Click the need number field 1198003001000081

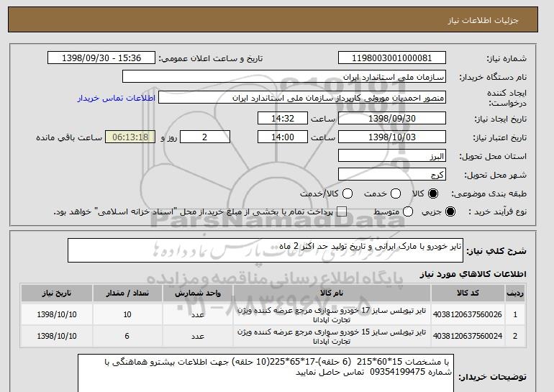pyautogui.click(x=392, y=58)
